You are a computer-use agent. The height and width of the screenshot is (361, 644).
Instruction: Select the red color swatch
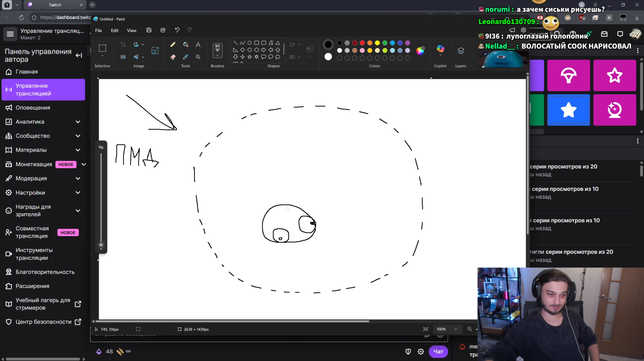click(x=362, y=43)
